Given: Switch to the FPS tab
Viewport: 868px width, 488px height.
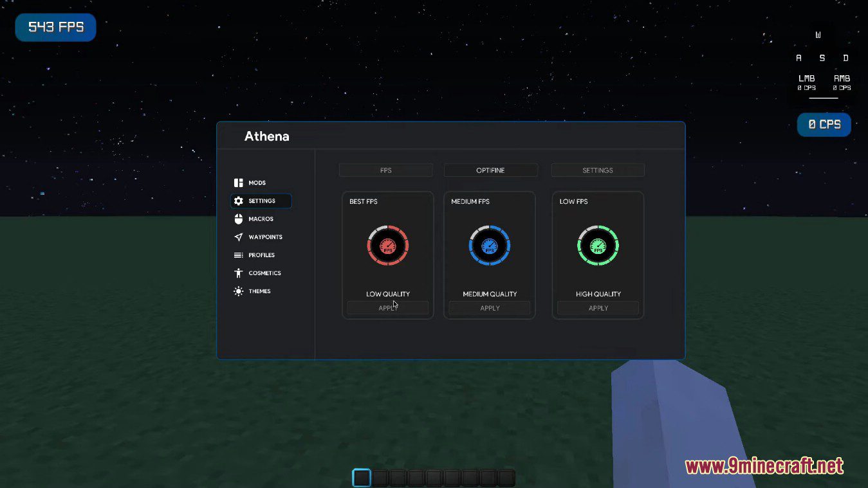Looking at the screenshot, I should (386, 170).
